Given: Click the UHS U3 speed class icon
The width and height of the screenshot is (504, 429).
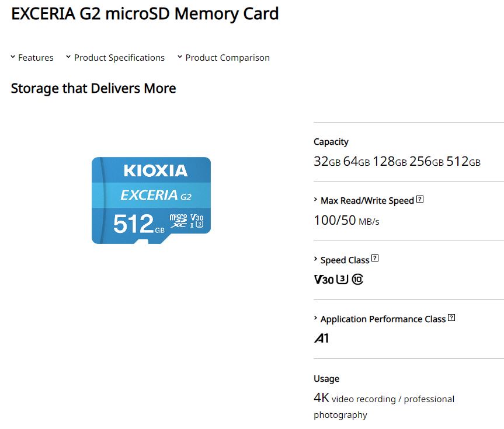Looking at the screenshot, I should pos(342,279).
